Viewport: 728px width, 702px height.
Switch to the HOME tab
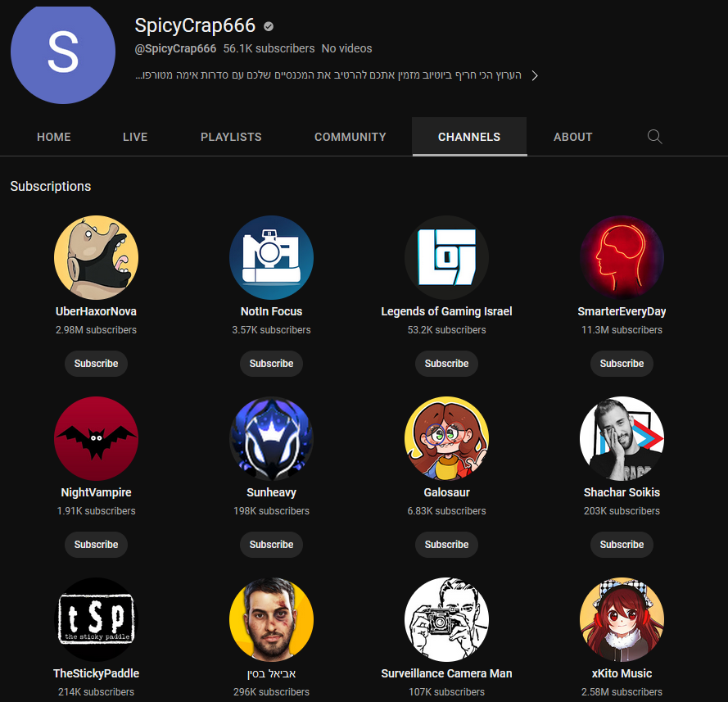point(54,137)
